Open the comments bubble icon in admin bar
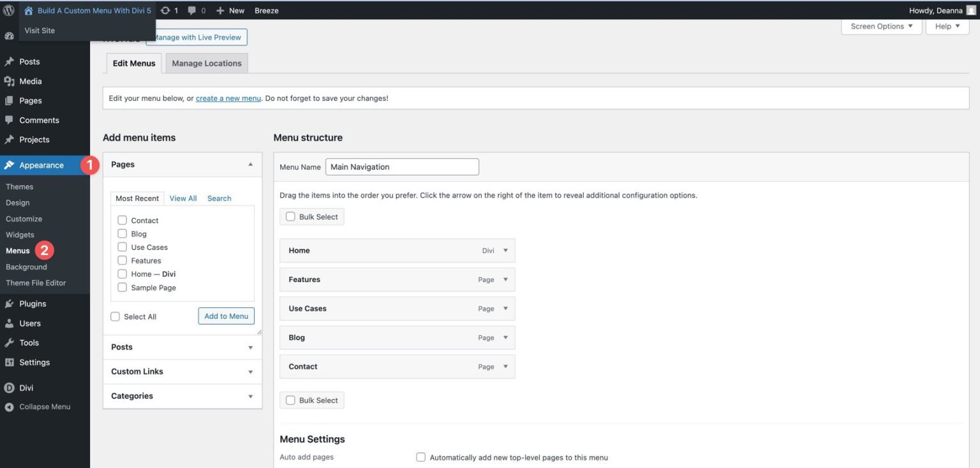 pyautogui.click(x=192, y=11)
